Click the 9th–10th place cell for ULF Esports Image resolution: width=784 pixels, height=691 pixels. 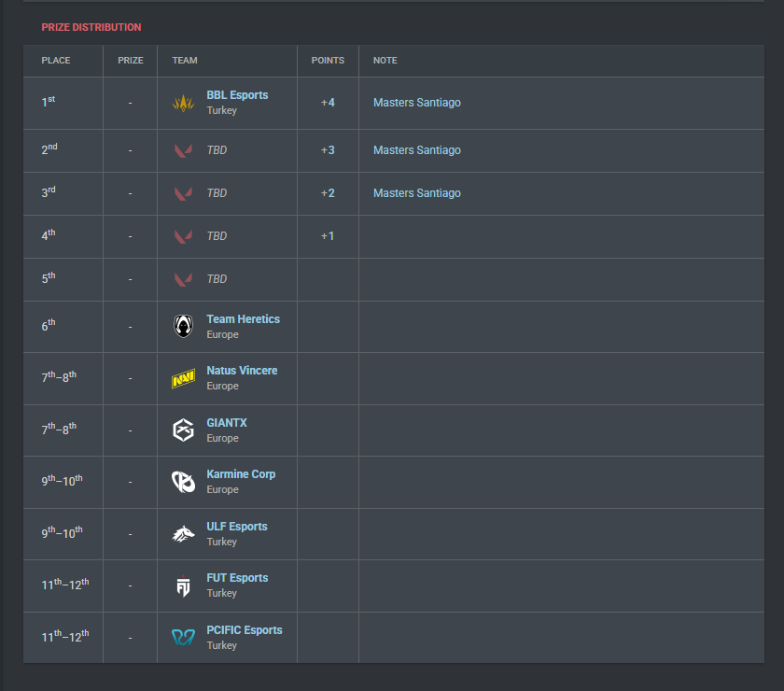click(x=62, y=532)
